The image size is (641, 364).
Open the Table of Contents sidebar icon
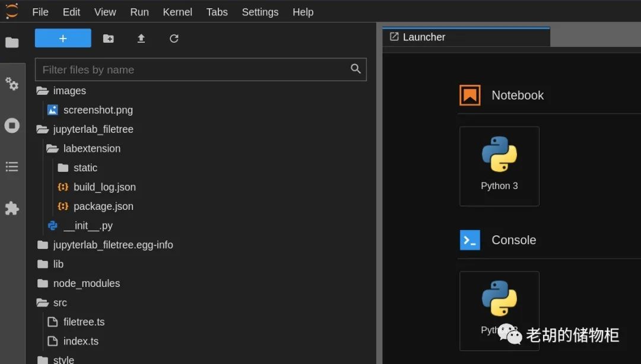[x=12, y=167]
